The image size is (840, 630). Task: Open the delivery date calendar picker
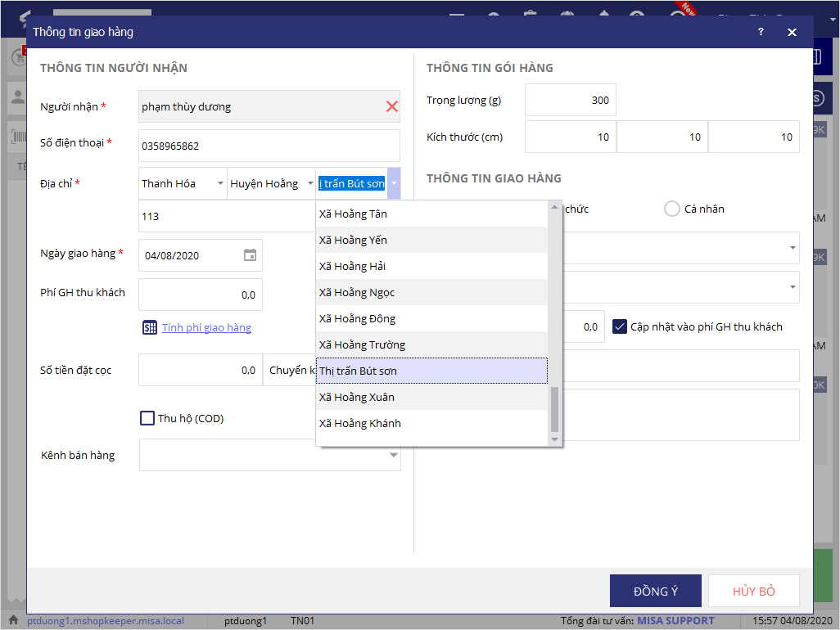(x=251, y=255)
